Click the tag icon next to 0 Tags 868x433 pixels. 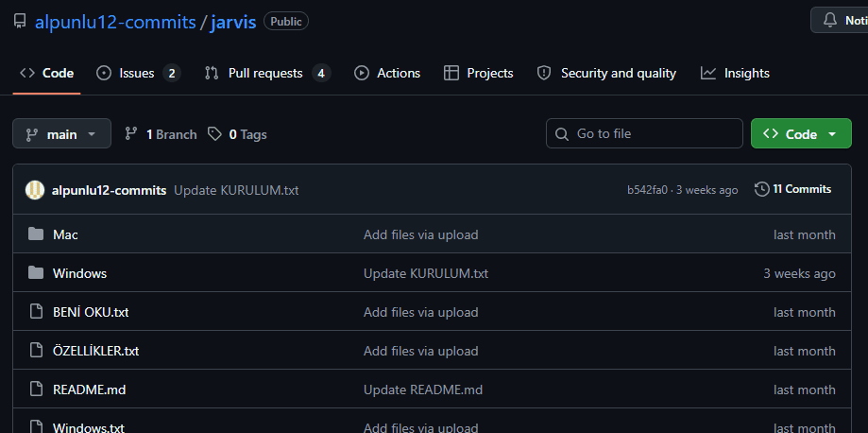coord(214,133)
